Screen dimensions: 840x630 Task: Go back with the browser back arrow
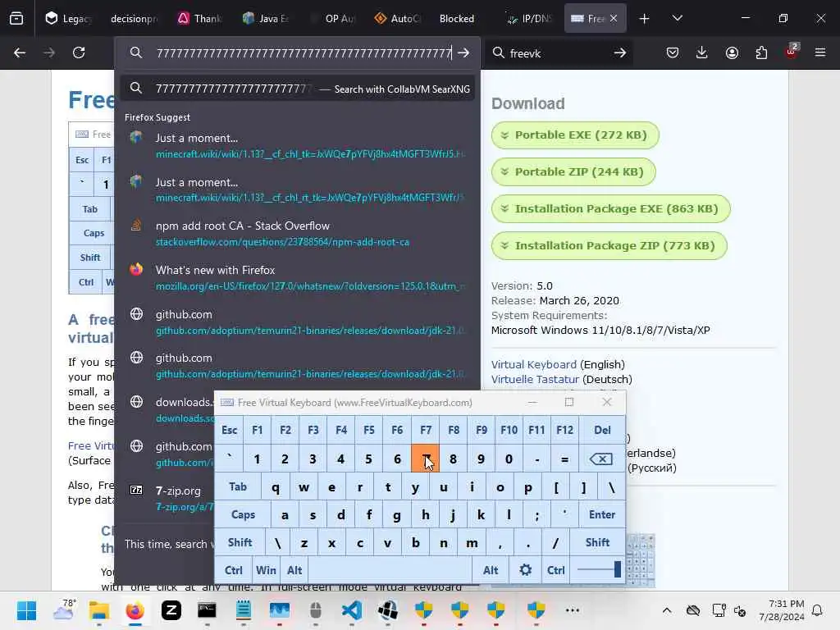click(20, 52)
